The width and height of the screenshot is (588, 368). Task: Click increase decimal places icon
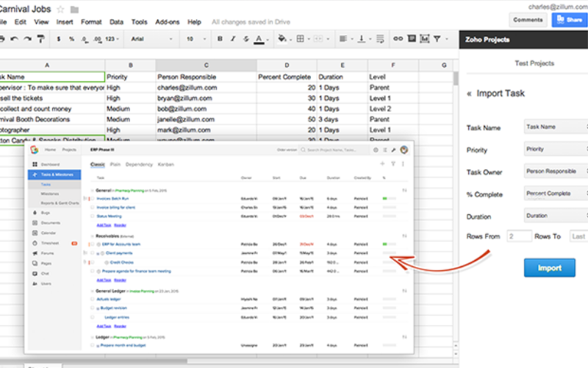click(x=98, y=39)
